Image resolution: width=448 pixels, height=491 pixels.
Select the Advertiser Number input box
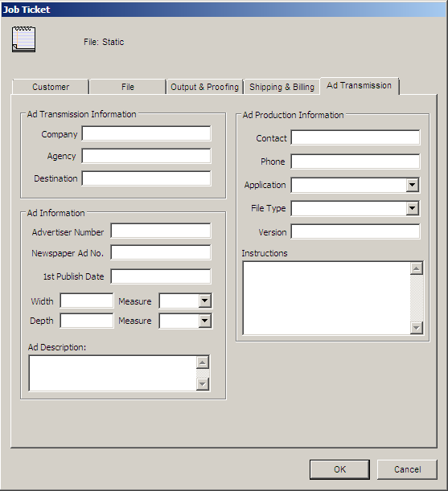pos(161,231)
